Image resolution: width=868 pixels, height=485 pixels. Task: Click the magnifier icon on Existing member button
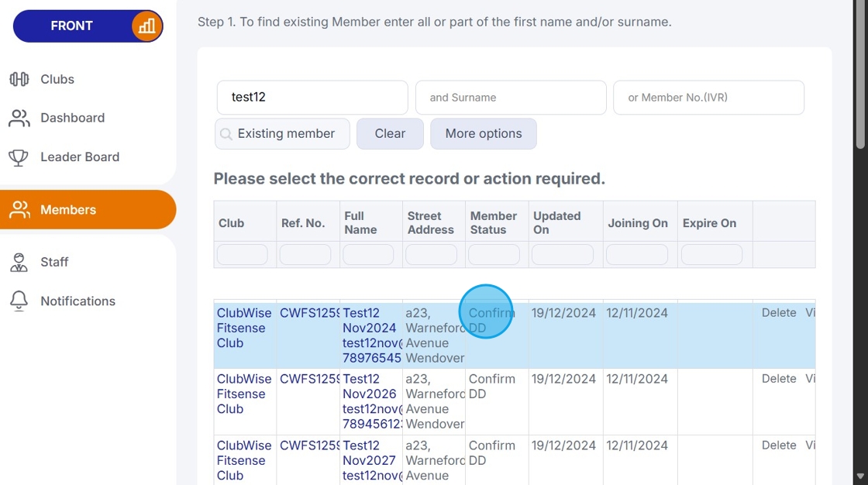click(x=227, y=133)
